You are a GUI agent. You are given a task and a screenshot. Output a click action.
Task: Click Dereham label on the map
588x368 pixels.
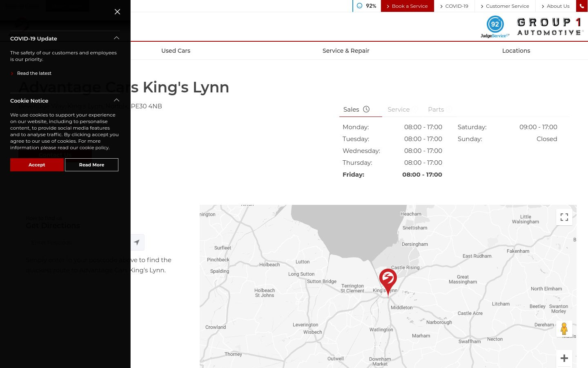[x=544, y=325]
